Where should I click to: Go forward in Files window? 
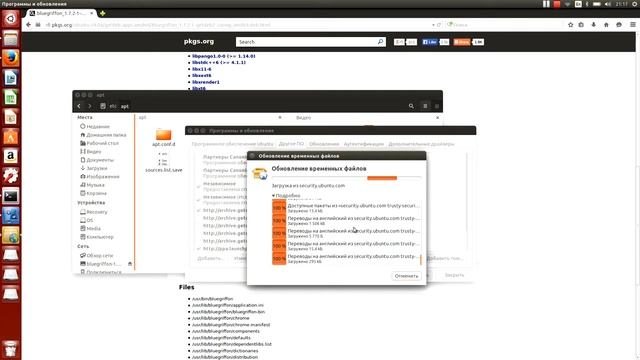(x=90, y=106)
